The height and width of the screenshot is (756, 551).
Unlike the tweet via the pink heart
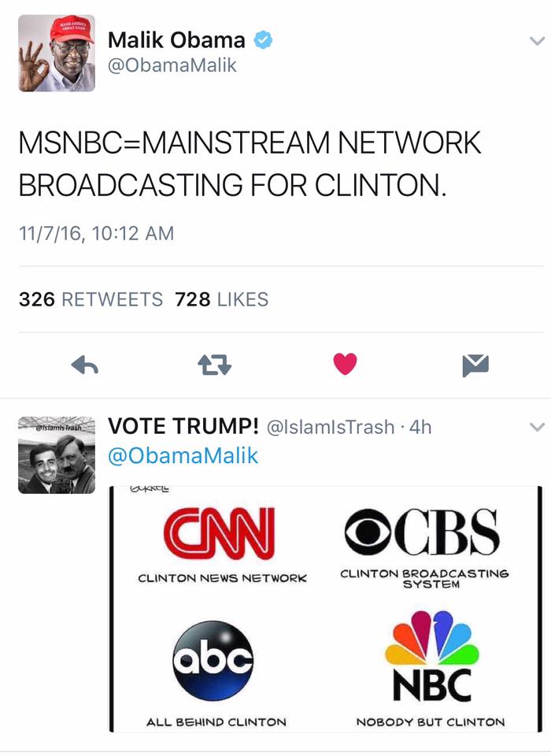(345, 364)
